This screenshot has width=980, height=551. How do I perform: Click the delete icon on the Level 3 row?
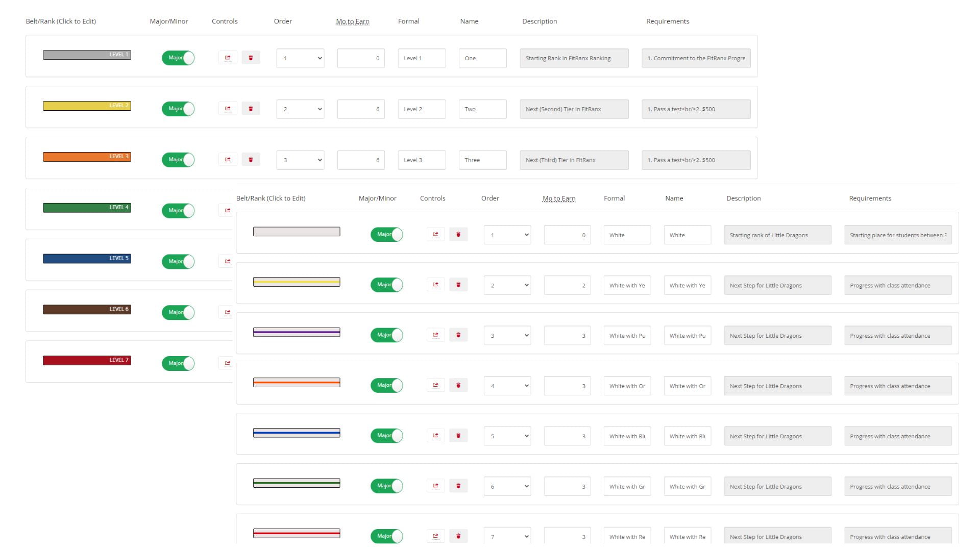tap(251, 159)
